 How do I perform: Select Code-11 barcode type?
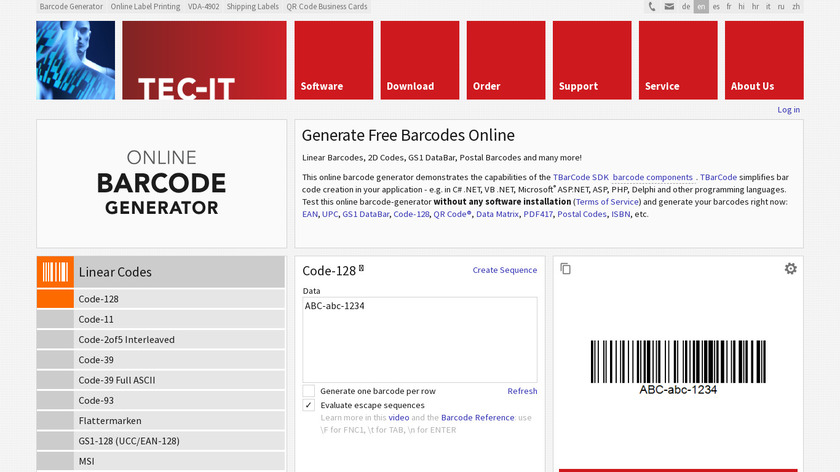pyautogui.click(x=161, y=319)
